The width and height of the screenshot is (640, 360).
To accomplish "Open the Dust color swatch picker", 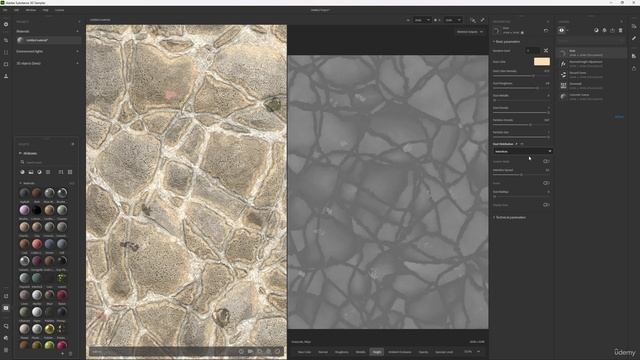I will 542,62.
